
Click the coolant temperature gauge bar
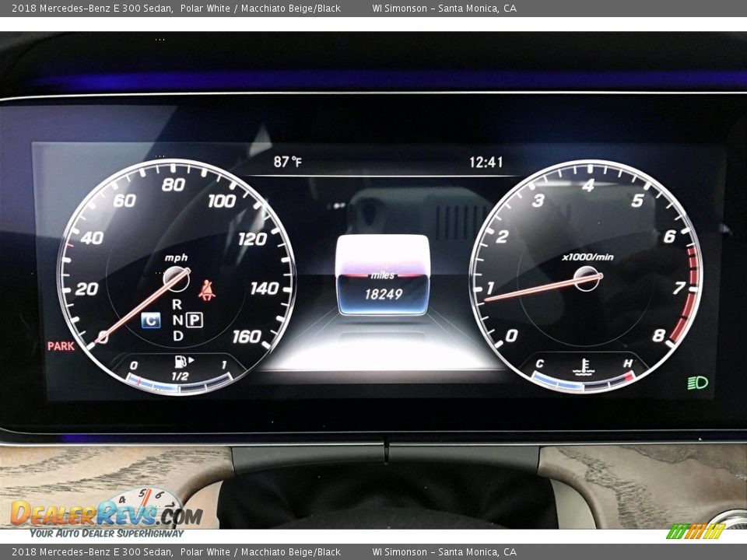583,381
